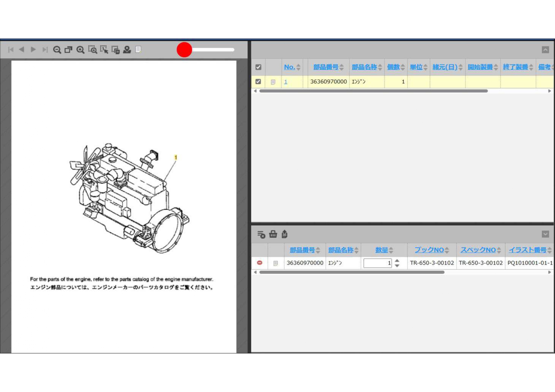Activate the callout number selection tool
This screenshot has width=555, height=392.
coord(104,50)
